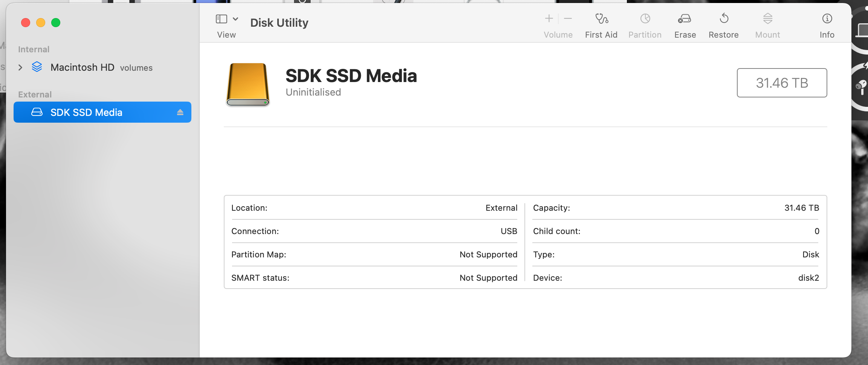Select the Capacity value 31.46 TB in table
Screen dimensions: 868x365
(802, 208)
